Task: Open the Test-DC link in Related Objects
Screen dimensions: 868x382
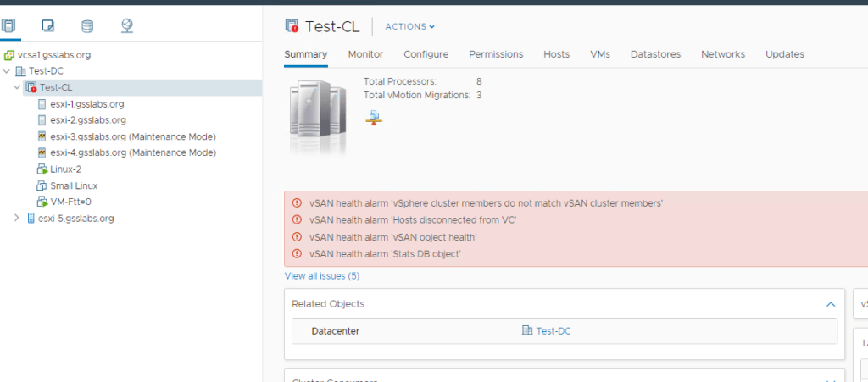Action: (x=553, y=331)
